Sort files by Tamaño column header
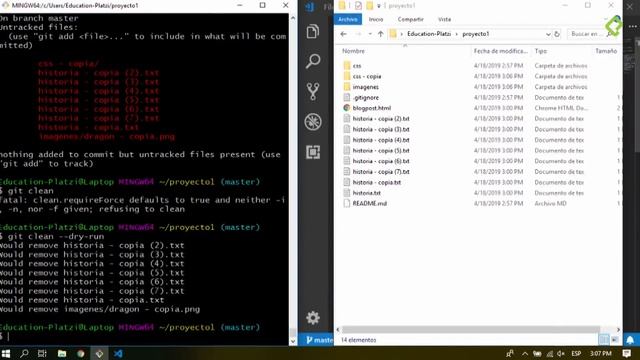640x360 pixels. pos(606,51)
